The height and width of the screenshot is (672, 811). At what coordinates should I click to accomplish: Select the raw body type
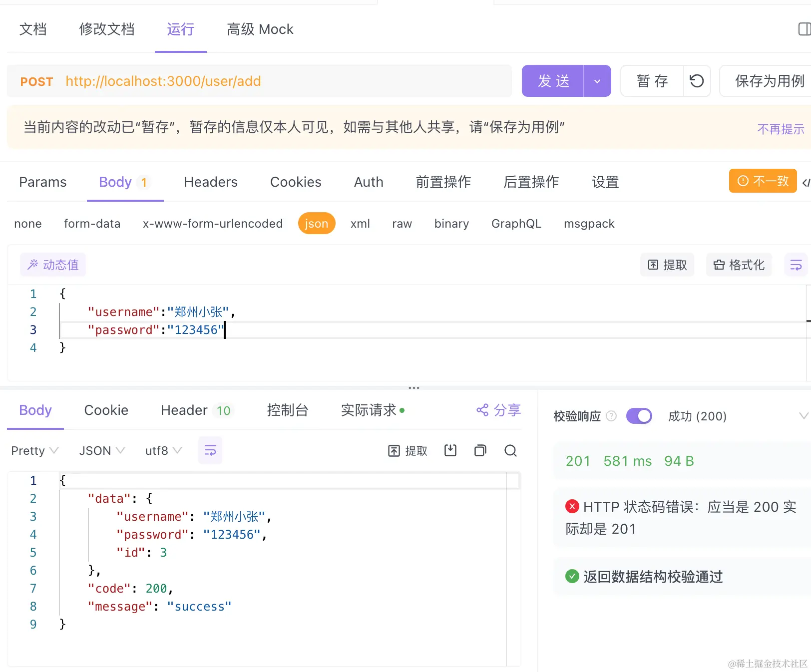[402, 224]
